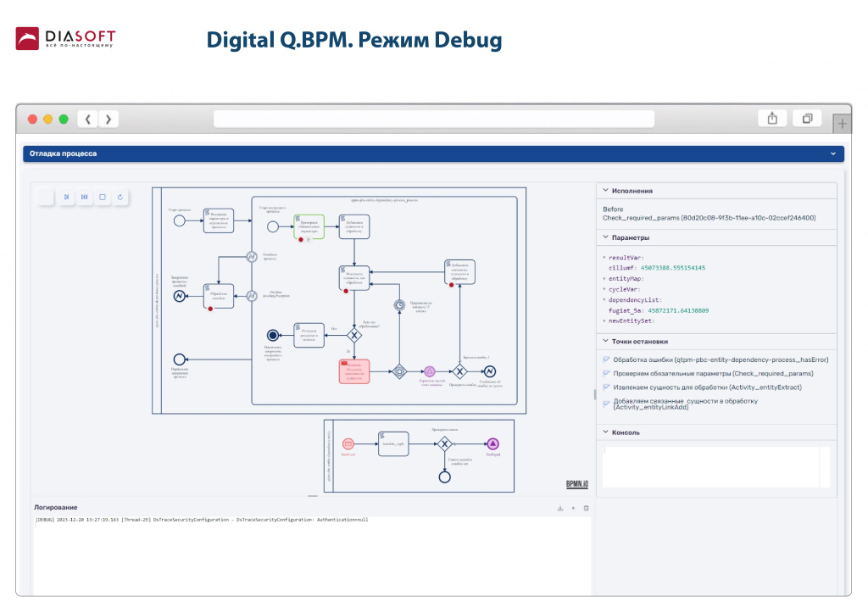Select the Есть что обрабатывать exclusive gateway
The image size is (868, 613).
(x=354, y=335)
